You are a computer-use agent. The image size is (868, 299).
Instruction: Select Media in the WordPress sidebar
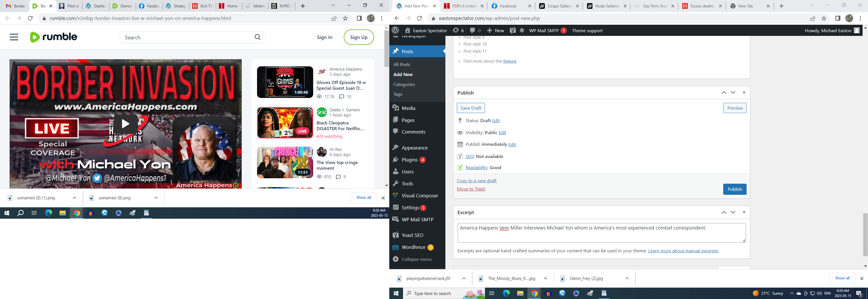pos(408,108)
